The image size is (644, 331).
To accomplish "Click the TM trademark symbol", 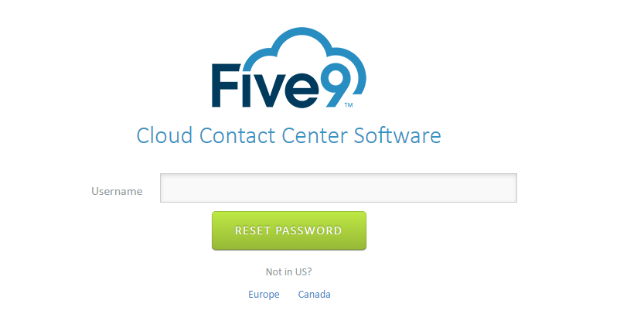I will click(349, 105).
